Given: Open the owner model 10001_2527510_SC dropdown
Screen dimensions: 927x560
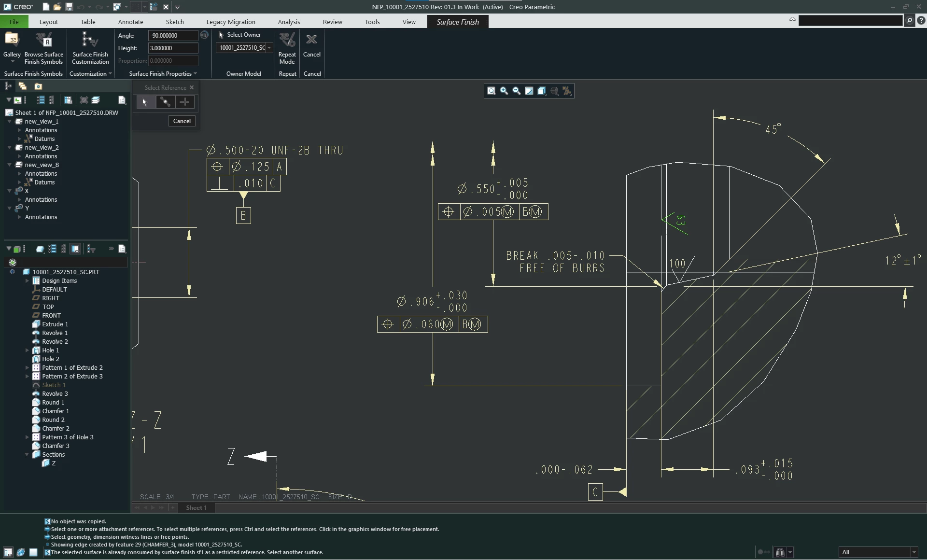Looking at the screenshot, I should click(269, 47).
